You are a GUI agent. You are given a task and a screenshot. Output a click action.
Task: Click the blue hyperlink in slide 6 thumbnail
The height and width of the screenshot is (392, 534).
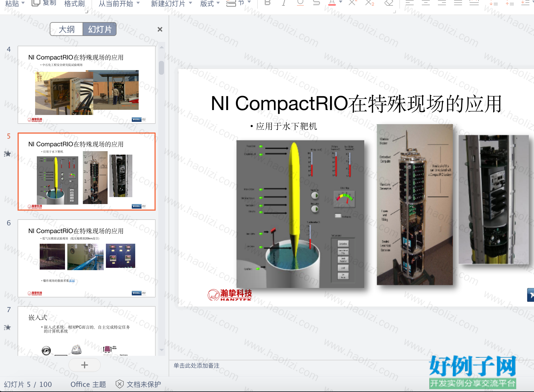(72, 280)
